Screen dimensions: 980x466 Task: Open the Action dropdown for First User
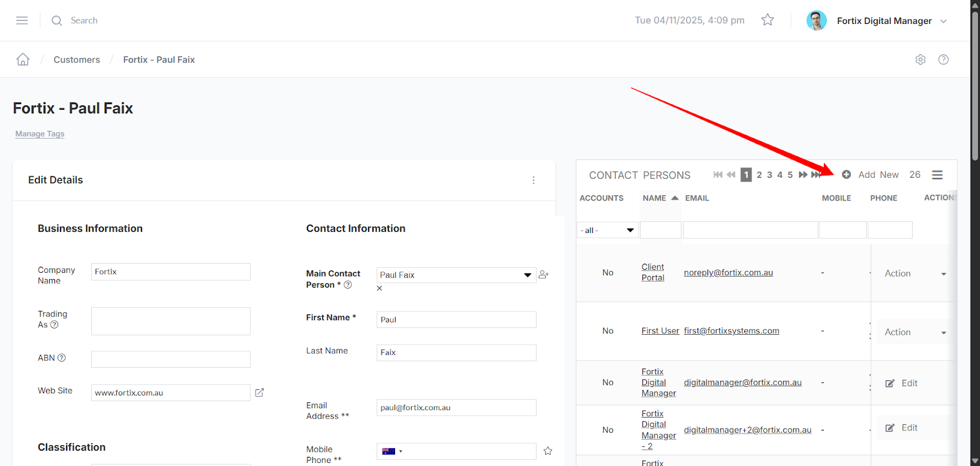pos(915,332)
